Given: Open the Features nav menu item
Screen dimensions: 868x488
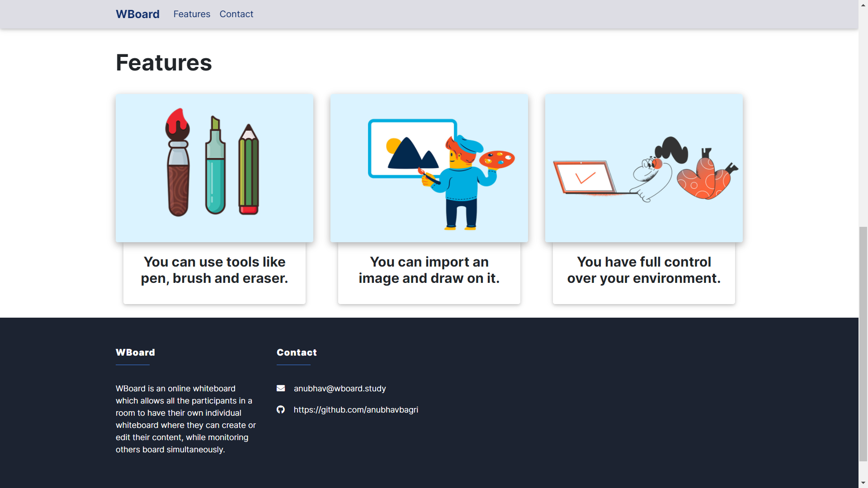Looking at the screenshot, I should pyautogui.click(x=192, y=14).
